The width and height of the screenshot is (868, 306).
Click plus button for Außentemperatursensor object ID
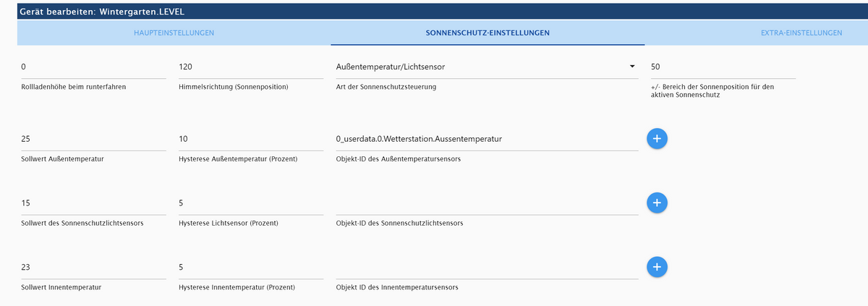pos(657,139)
